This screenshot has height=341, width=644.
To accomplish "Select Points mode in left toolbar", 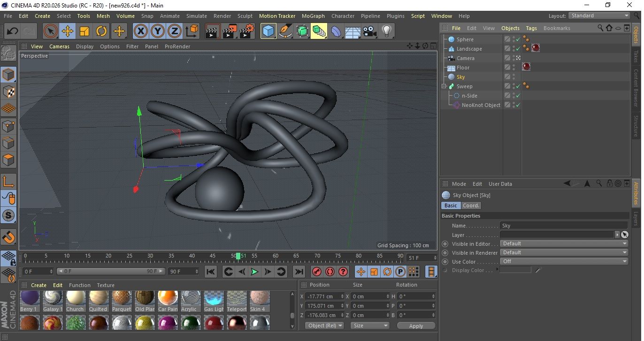I will click(8, 126).
